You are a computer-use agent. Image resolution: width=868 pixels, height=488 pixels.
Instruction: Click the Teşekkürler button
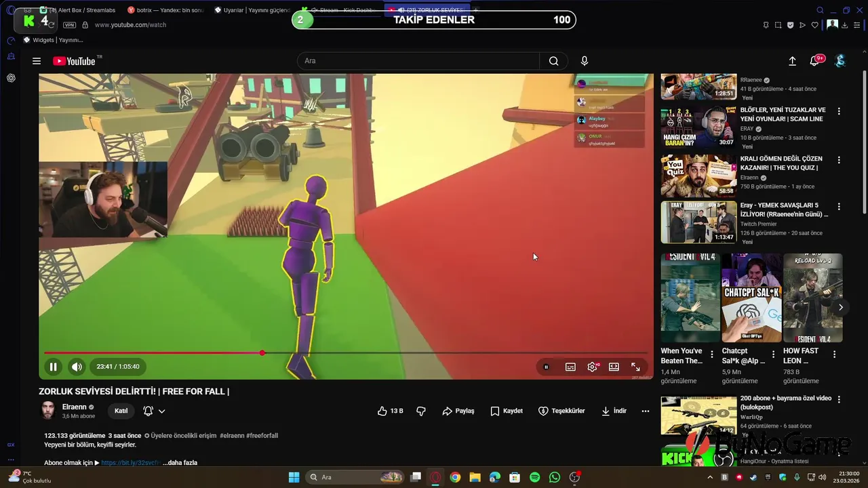pyautogui.click(x=561, y=411)
